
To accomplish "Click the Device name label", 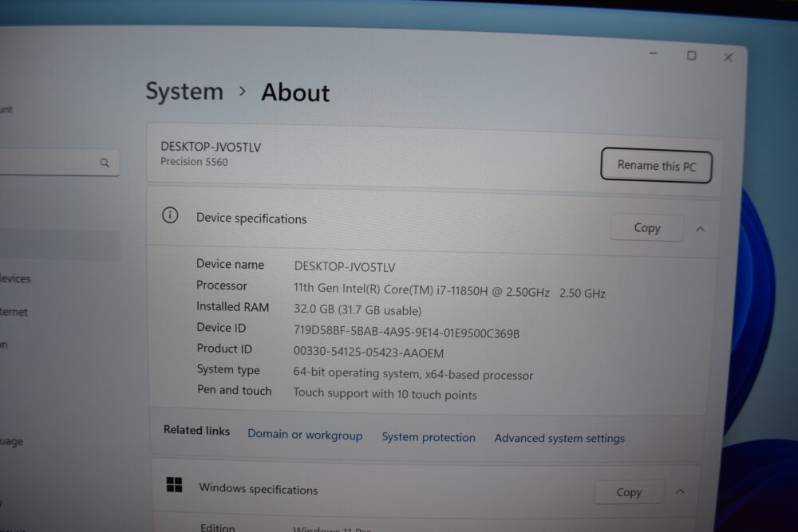I will [230, 265].
